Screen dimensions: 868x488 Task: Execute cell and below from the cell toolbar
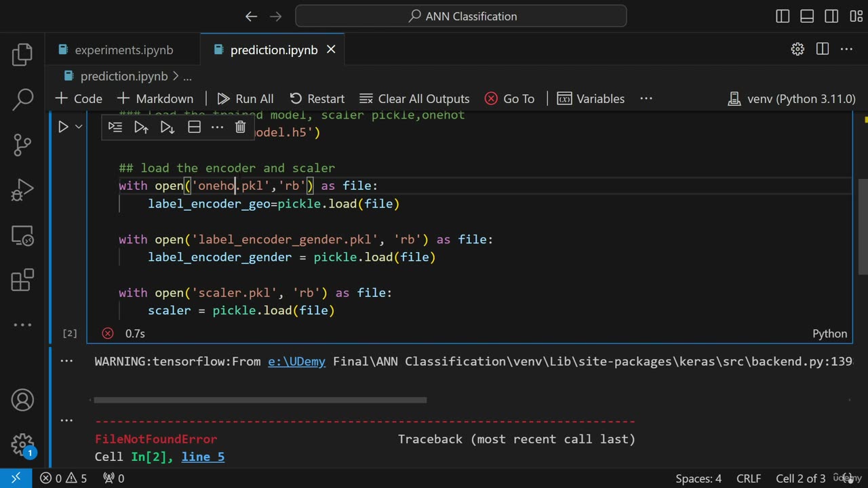[x=167, y=127]
